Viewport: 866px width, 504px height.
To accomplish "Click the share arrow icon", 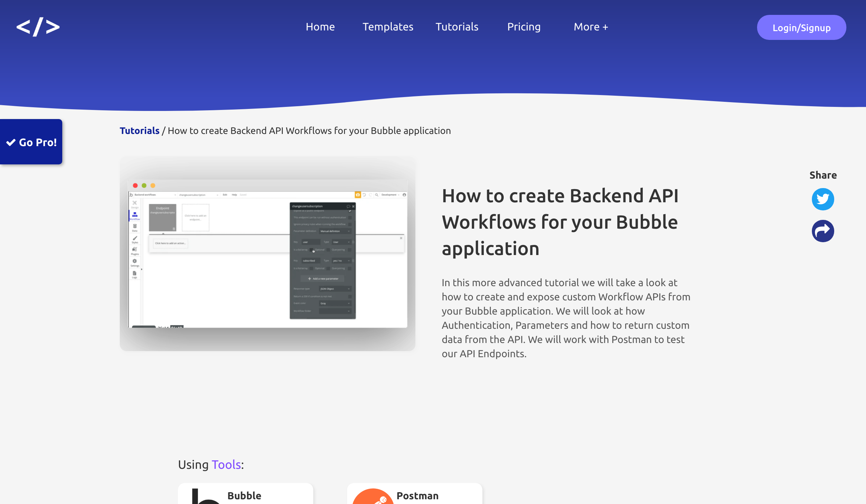I will (823, 231).
